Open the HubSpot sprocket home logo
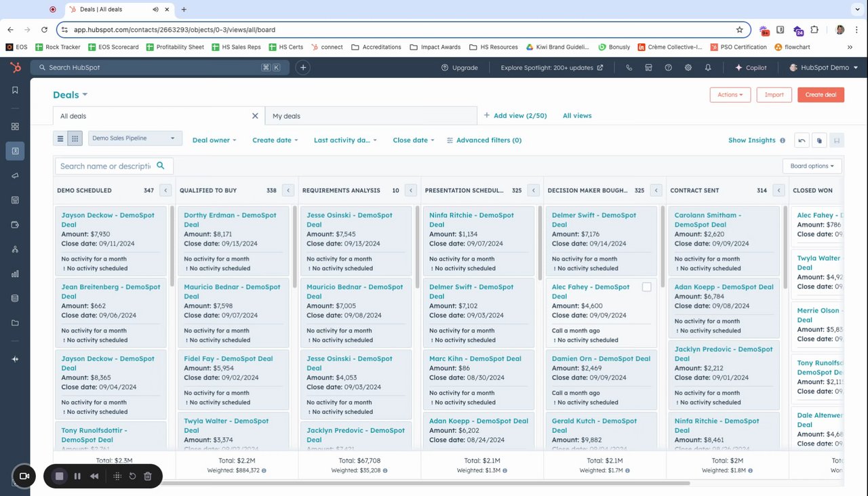Viewport: 868px width, 496px height. 15,67
